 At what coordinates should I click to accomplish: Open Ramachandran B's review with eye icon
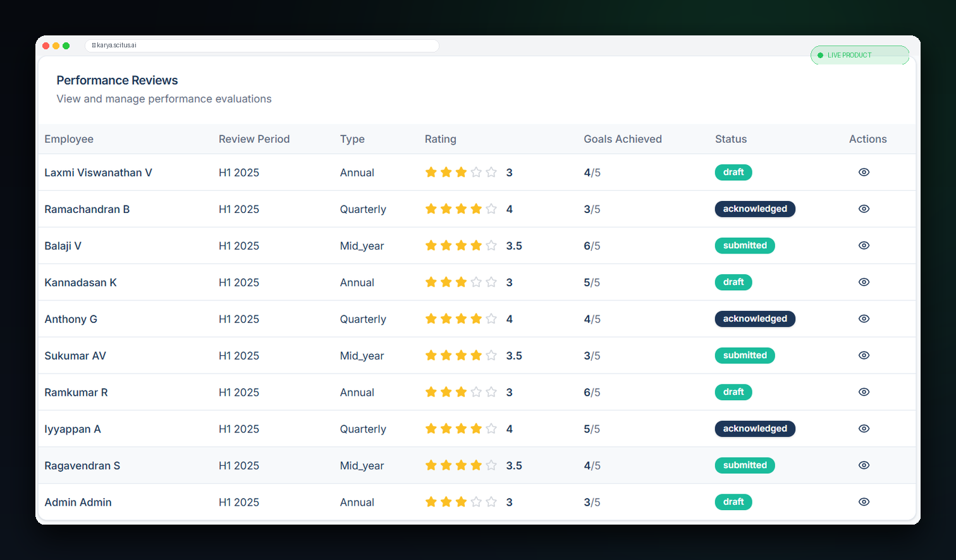point(864,209)
